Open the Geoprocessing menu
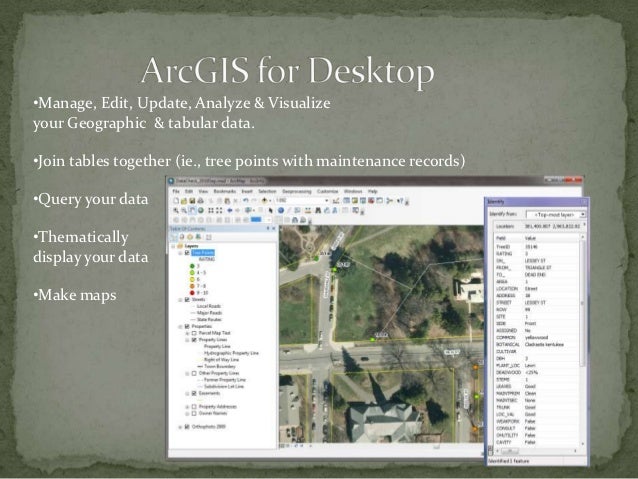 297,191
